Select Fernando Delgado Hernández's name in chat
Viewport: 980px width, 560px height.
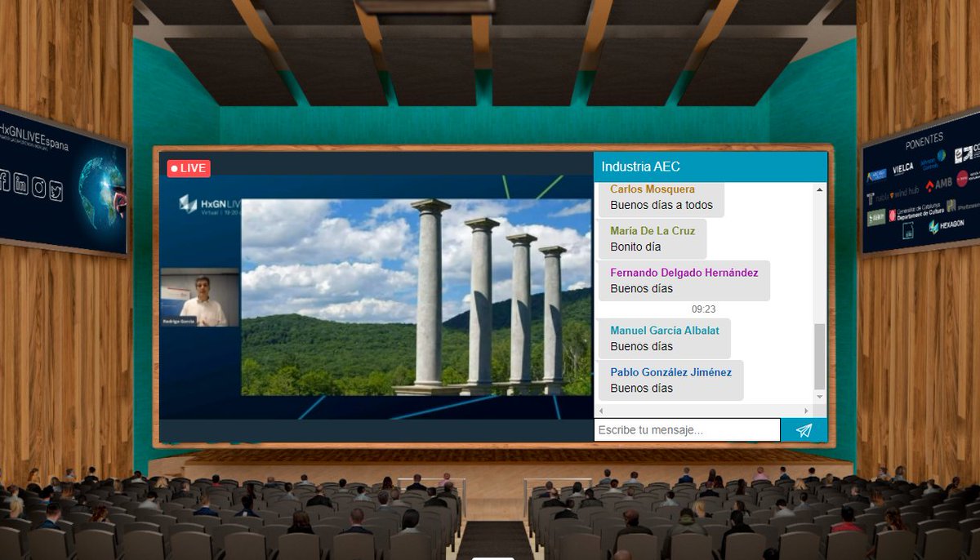(x=684, y=273)
